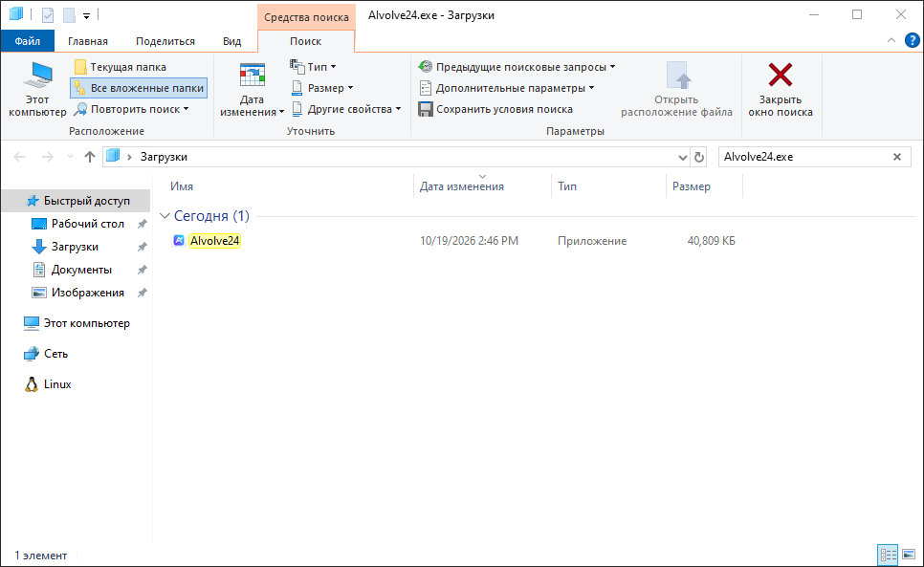The width and height of the screenshot is (924, 567).
Task: Open Дата изменения filter dropdown
Action: [x=252, y=89]
